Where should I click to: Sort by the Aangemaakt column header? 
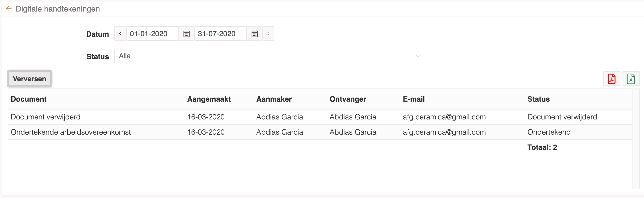(x=209, y=99)
